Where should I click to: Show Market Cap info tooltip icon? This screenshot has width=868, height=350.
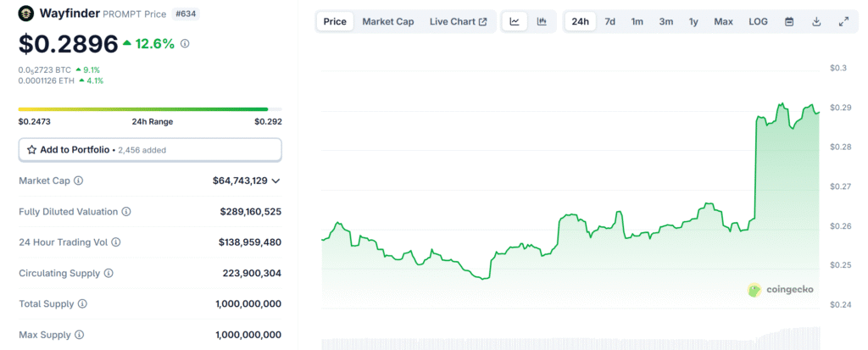click(x=79, y=181)
